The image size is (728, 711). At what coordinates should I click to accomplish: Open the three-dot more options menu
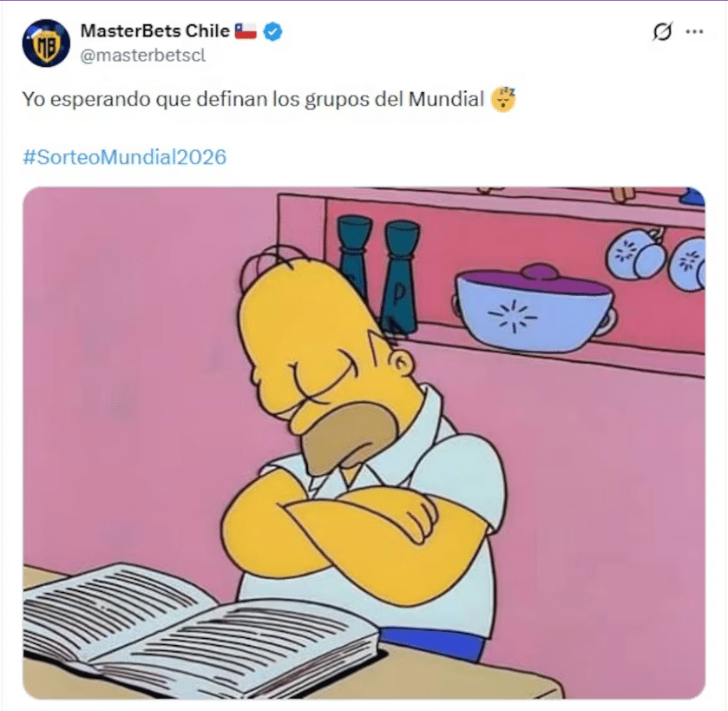(x=694, y=31)
